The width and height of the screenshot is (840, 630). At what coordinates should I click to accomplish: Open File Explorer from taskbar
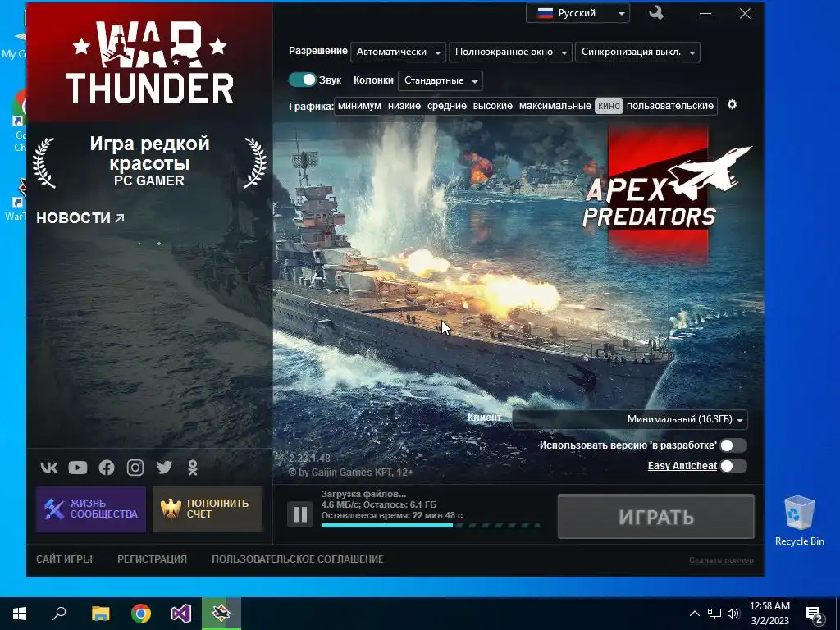click(100, 614)
